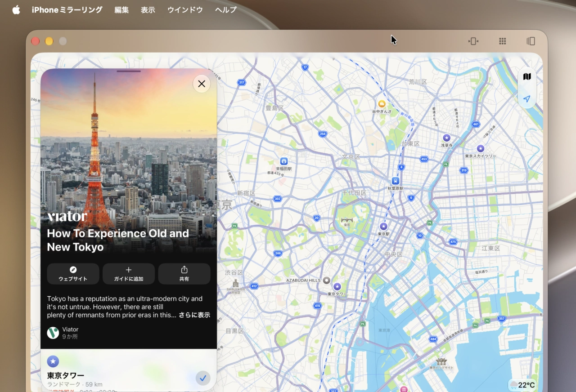Select the 皇居 palace marker on map
The height and width of the screenshot is (392, 576).
pos(346,220)
